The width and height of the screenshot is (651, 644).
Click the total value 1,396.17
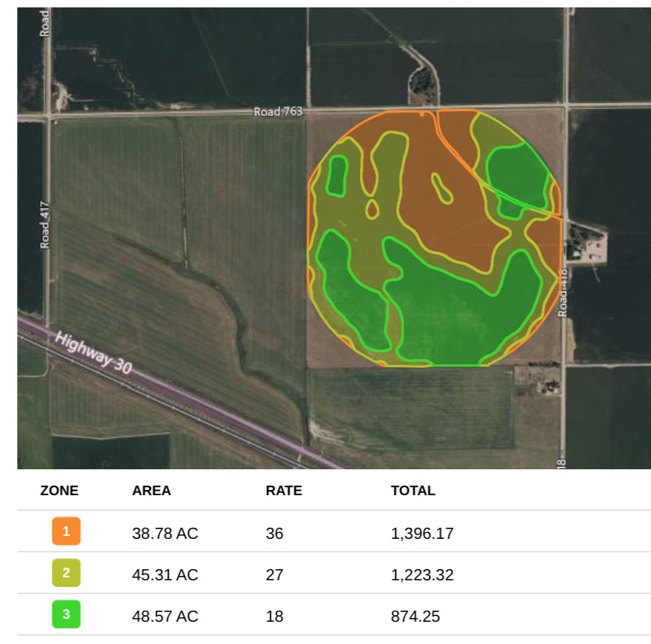pyautogui.click(x=422, y=533)
